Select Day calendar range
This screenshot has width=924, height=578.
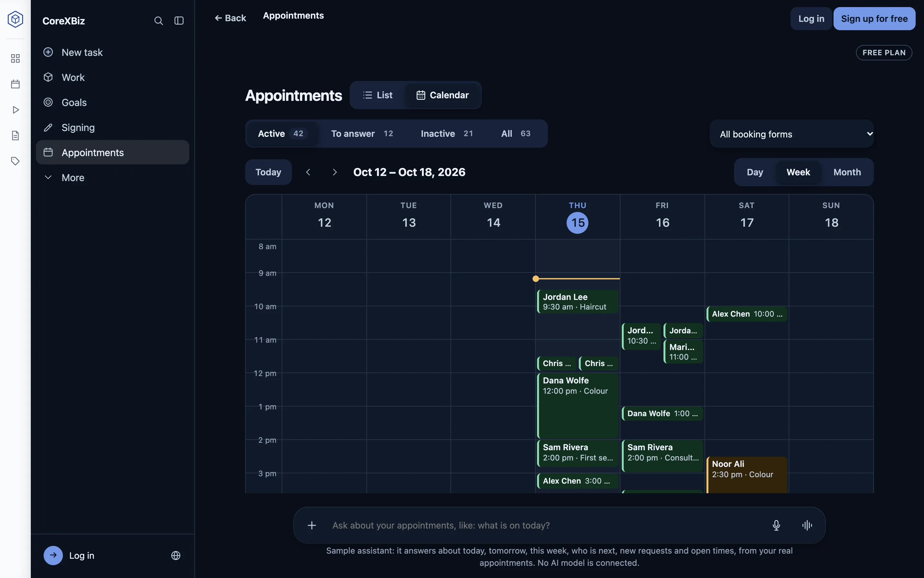tap(755, 172)
